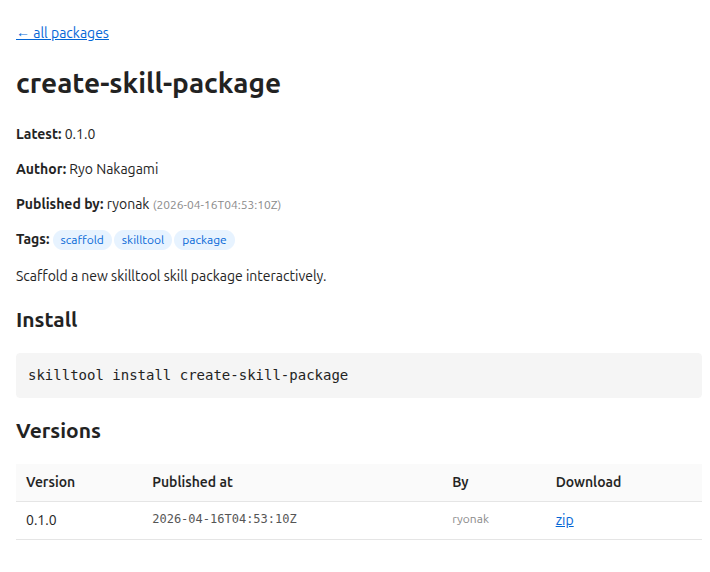Click the package description sentence
710x572 pixels.
[171, 275]
